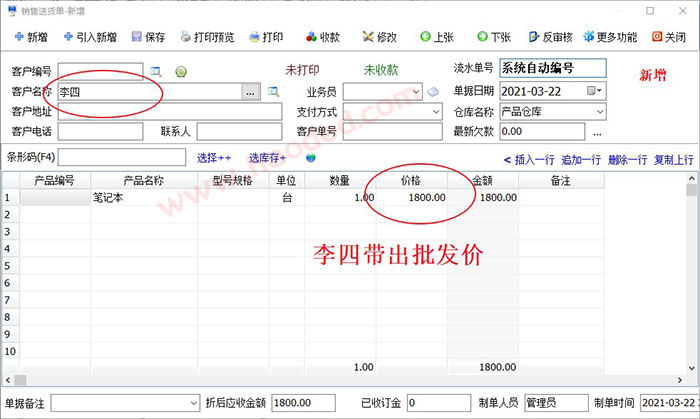Click the 流水单号 field
This screenshot has height=419, width=700.
pyautogui.click(x=553, y=68)
